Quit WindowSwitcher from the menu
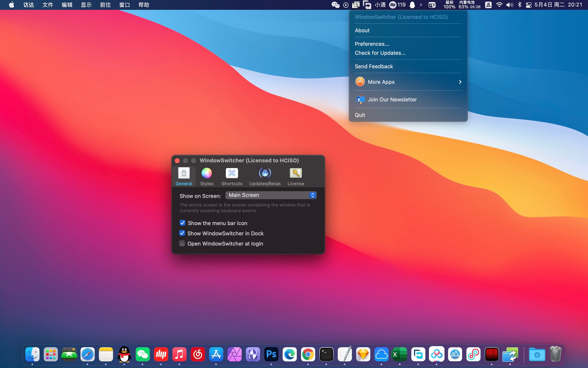Screen dimensions: 588x368 [x=408, y=115]
